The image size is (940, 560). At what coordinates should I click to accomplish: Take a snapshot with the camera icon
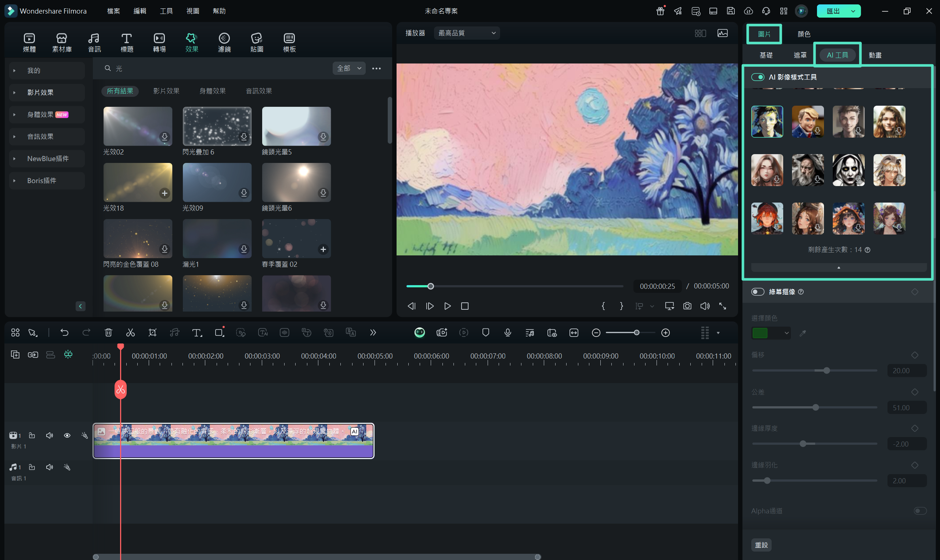coord(687,306)
